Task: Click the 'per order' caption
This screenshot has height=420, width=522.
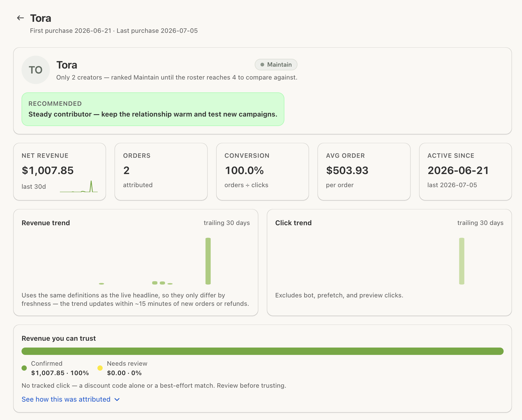Action: pyautogui.click(x=340, y=185)
